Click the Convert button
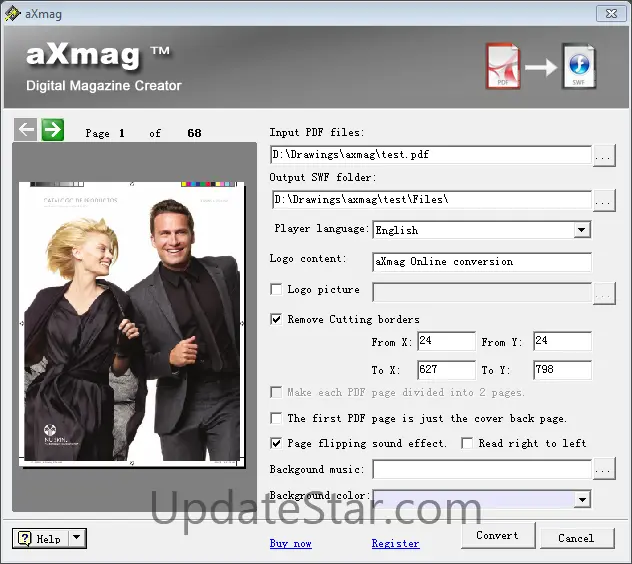Screen dimensions: 632x564 [498, 535]
